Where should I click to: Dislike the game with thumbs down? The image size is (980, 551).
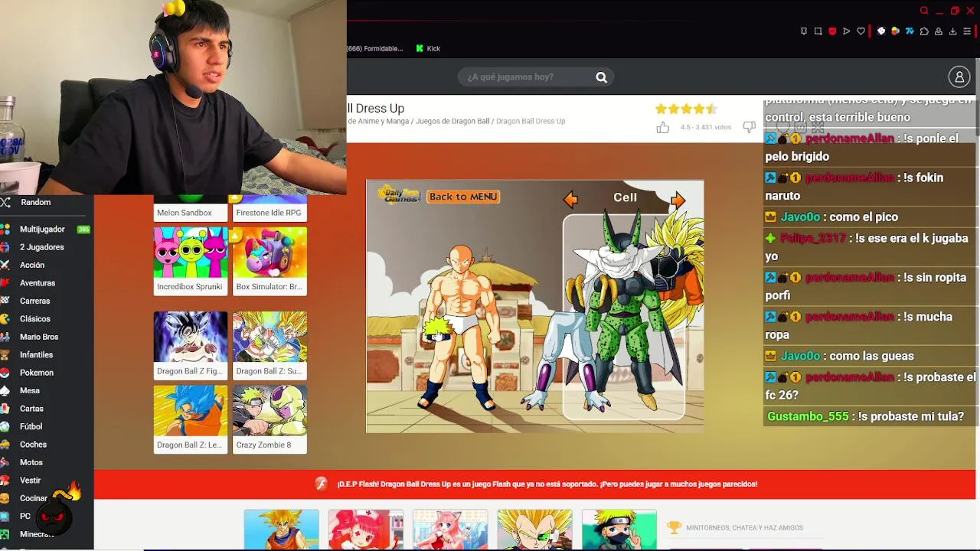click(750, 127)
